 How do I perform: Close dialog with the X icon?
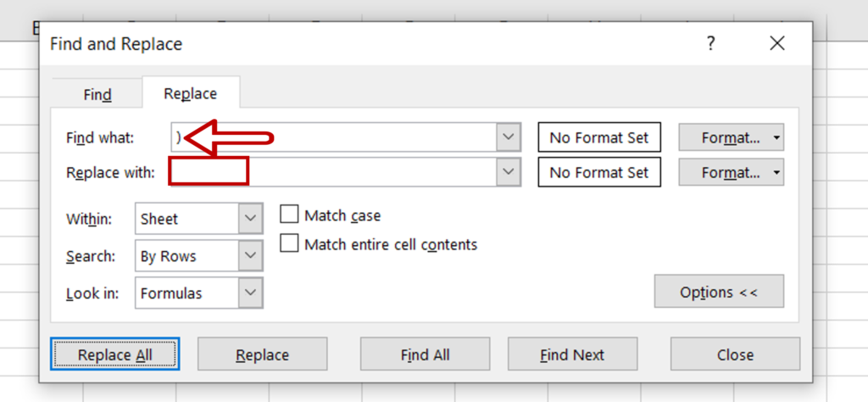click(777, 44)
